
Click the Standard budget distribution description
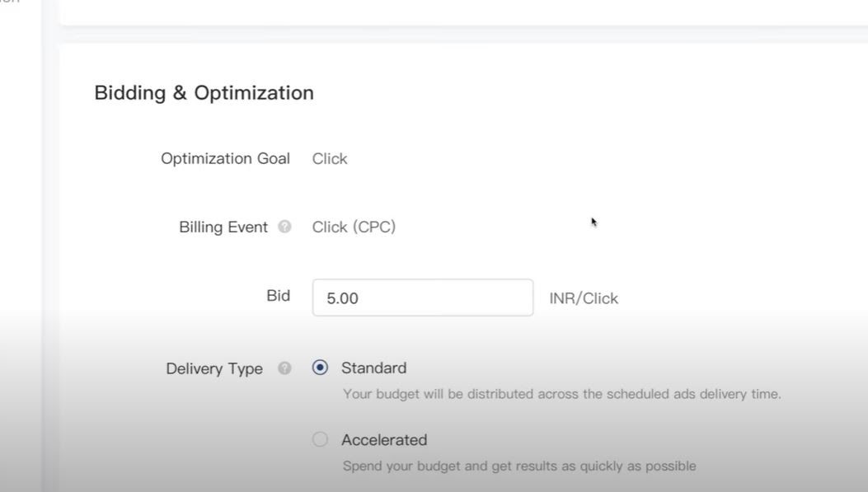(x=562, y=394)
